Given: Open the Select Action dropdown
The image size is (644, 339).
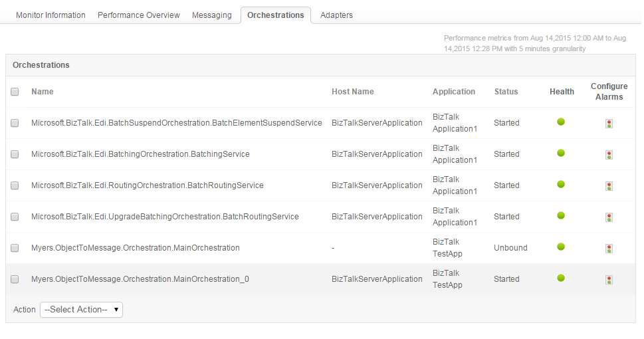Looking at the screenshot, I should [81, 309].
